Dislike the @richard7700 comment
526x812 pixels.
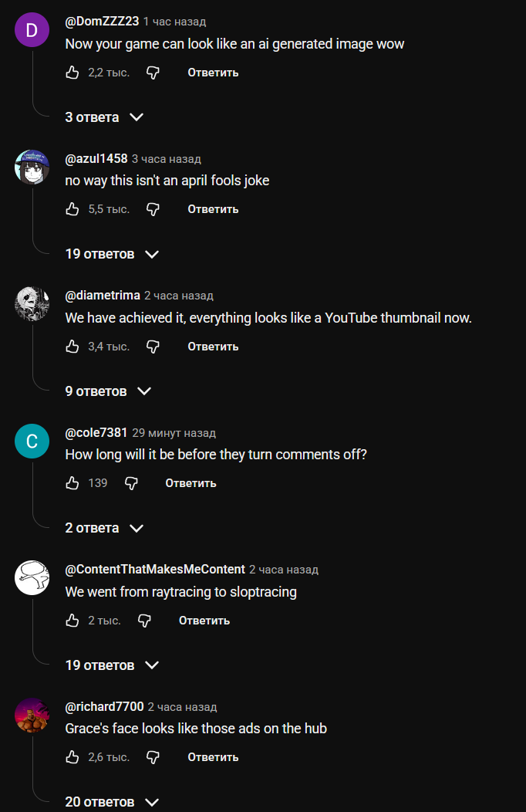153,757
